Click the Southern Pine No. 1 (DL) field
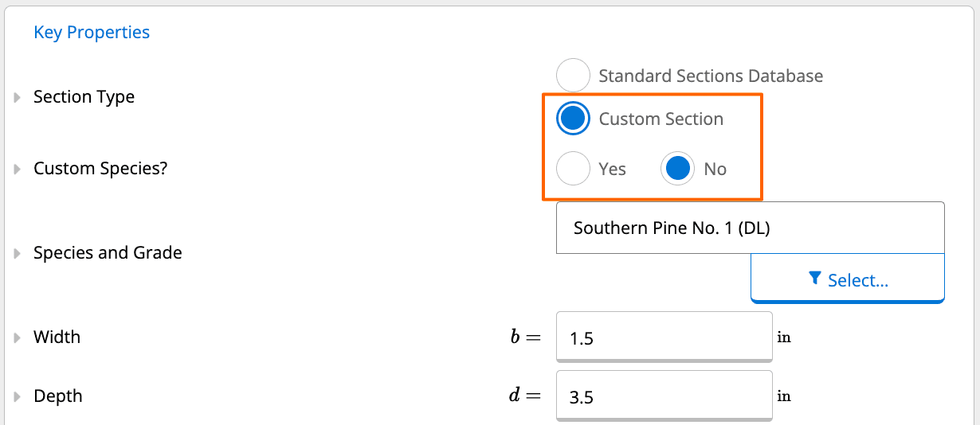This screenshot has width=980, height=425. click(749, 228)
